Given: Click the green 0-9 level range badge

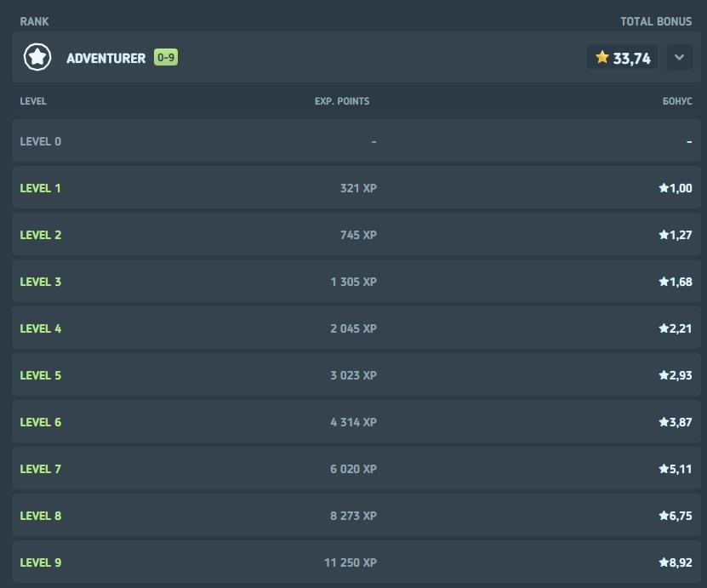Looking at the screenshot, I should tap(166, 57).
